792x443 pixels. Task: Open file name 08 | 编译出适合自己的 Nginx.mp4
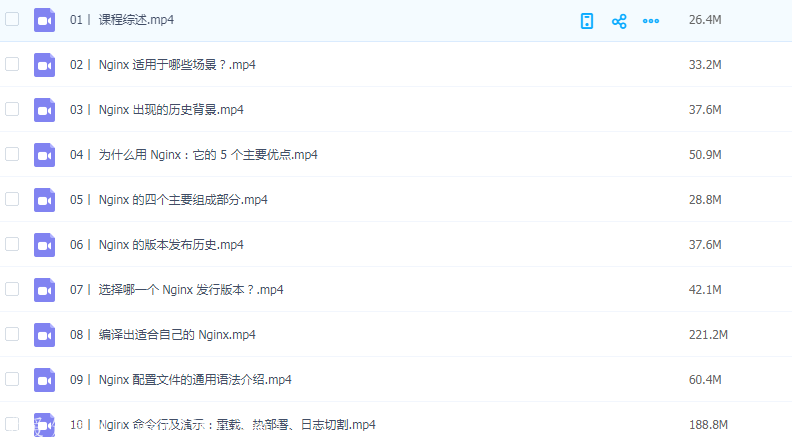coord(163,334)
